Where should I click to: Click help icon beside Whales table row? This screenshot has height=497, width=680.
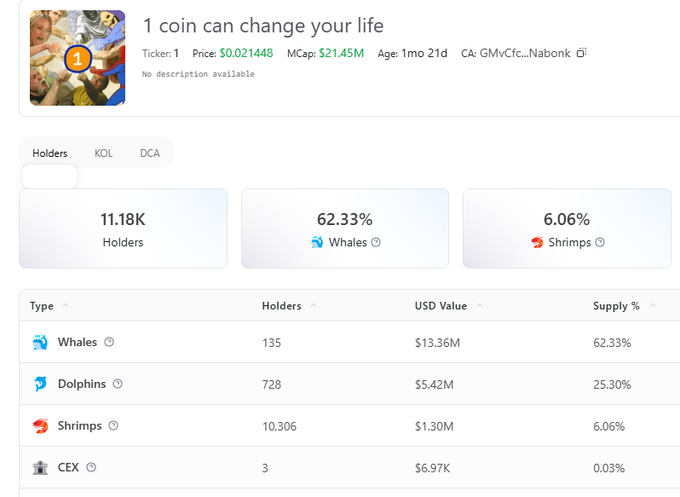pos(109,342)
